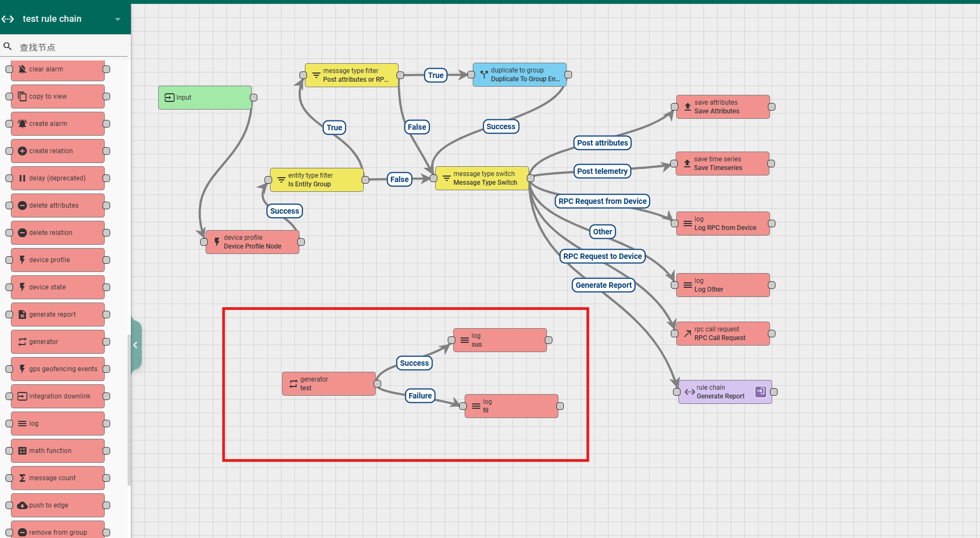The height and width of the screenshot is (538, 980).
Task: Click the generate report document icon
Action: click(x=22, y=315)
